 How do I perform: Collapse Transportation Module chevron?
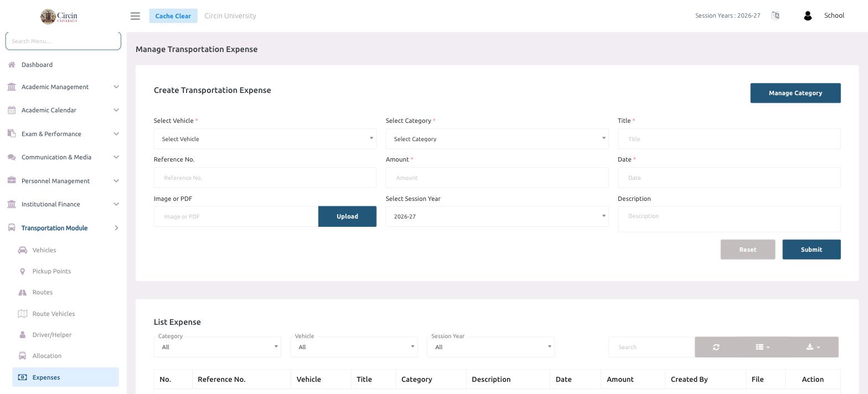(116, 227)
